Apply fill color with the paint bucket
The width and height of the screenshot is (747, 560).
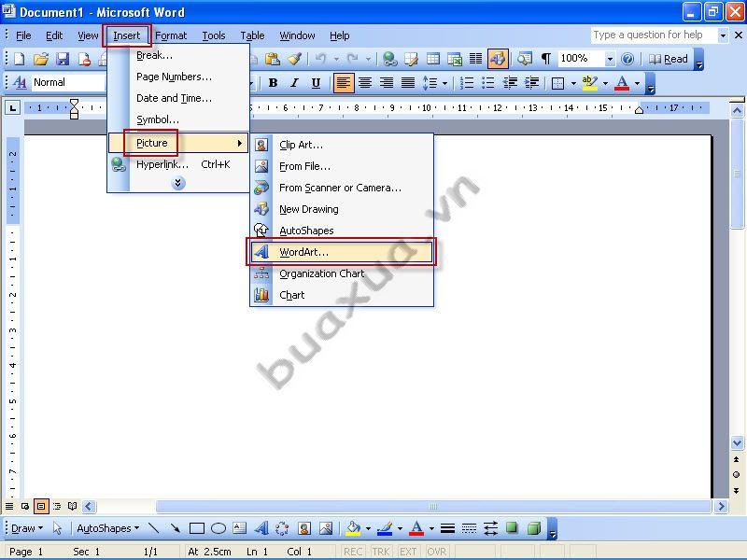pyautogui.click(x=354, y=527)
